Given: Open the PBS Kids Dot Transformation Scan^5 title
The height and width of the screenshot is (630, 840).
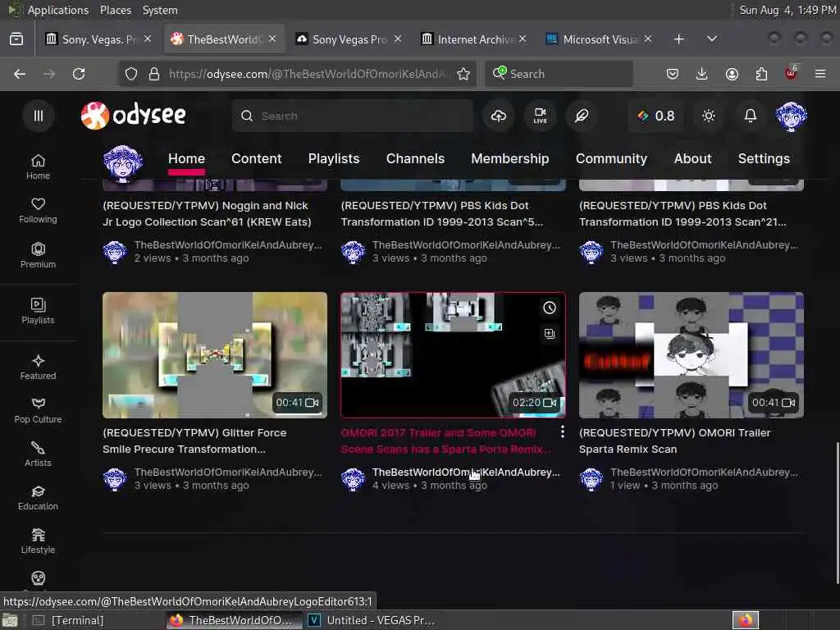Looking at the screenshot, I should (x=442, y=214).
